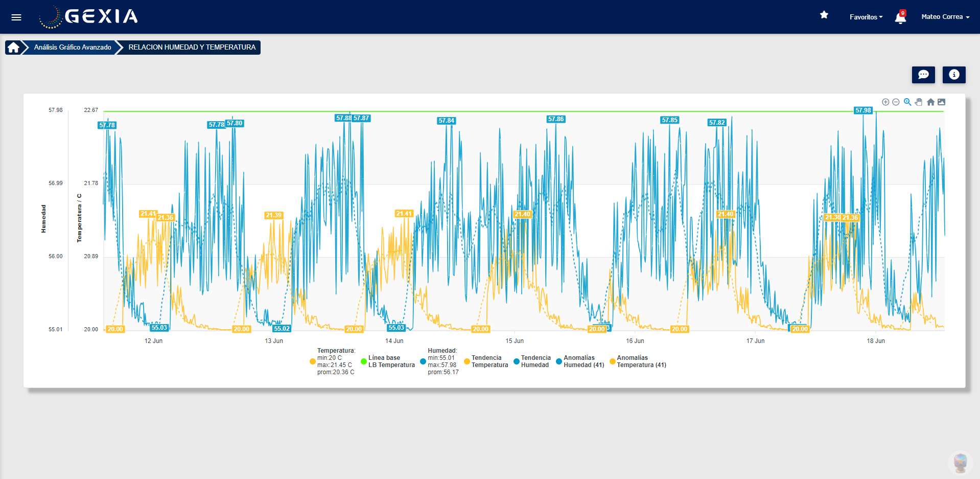
Task: Reset chart zoom with home icon
Action: click(x=930, y=102)
